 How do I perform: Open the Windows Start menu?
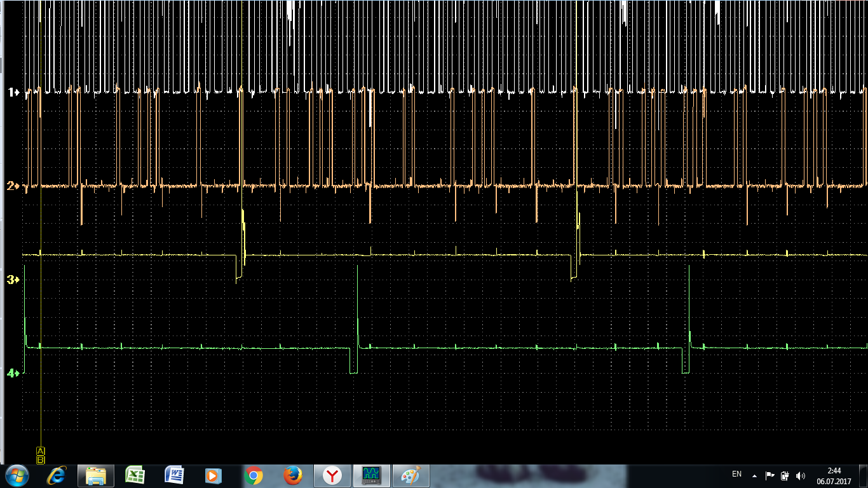17,475
